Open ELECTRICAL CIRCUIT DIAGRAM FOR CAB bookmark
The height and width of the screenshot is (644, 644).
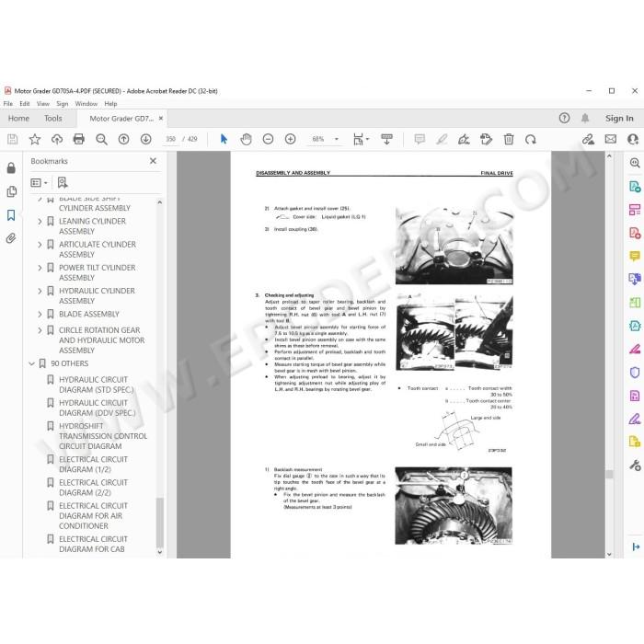coord(93,545)
